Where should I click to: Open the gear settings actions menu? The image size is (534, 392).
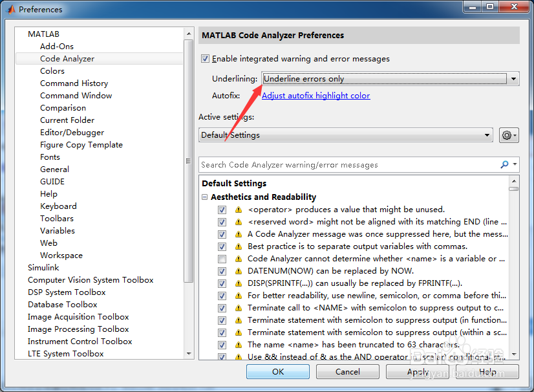coord(509,135)
